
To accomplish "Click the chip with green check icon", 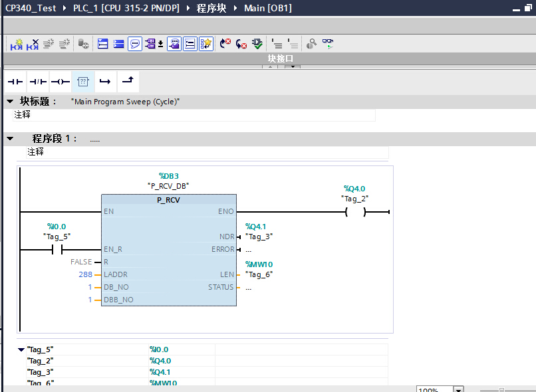I will tap(257, 44).
